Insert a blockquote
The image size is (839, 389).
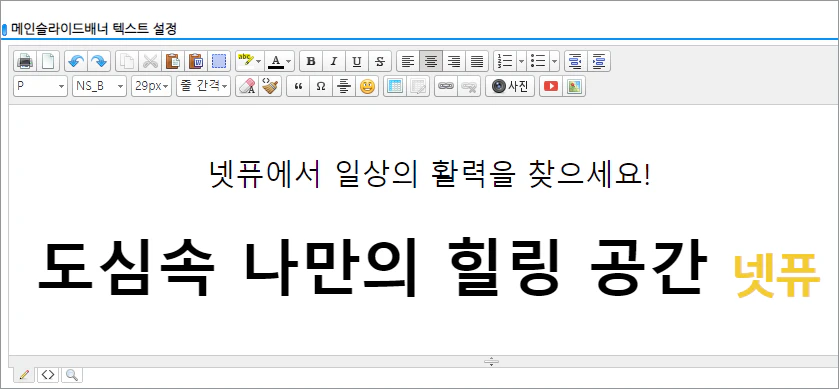pos(299,86)
